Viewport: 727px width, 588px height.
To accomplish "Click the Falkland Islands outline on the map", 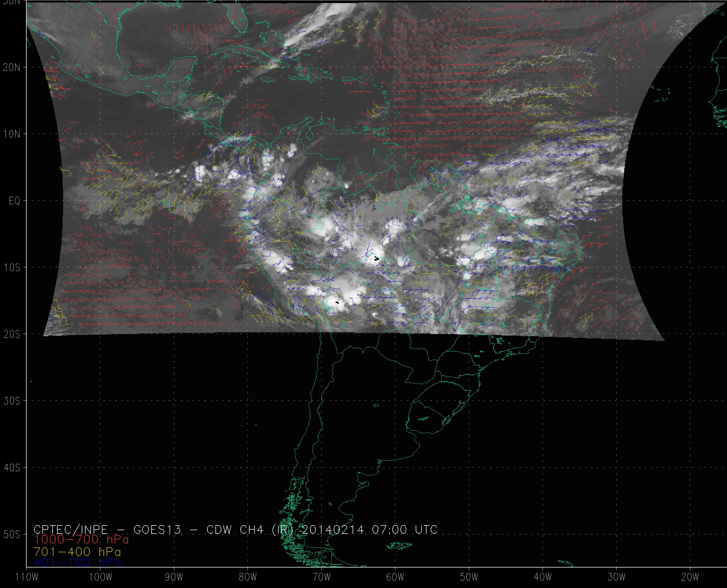I will pos(399,545).
